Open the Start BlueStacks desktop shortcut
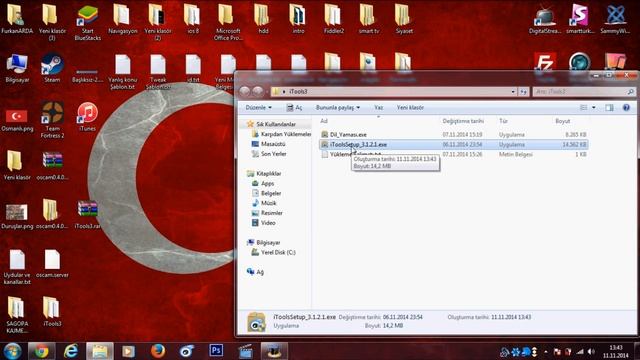 87,22
